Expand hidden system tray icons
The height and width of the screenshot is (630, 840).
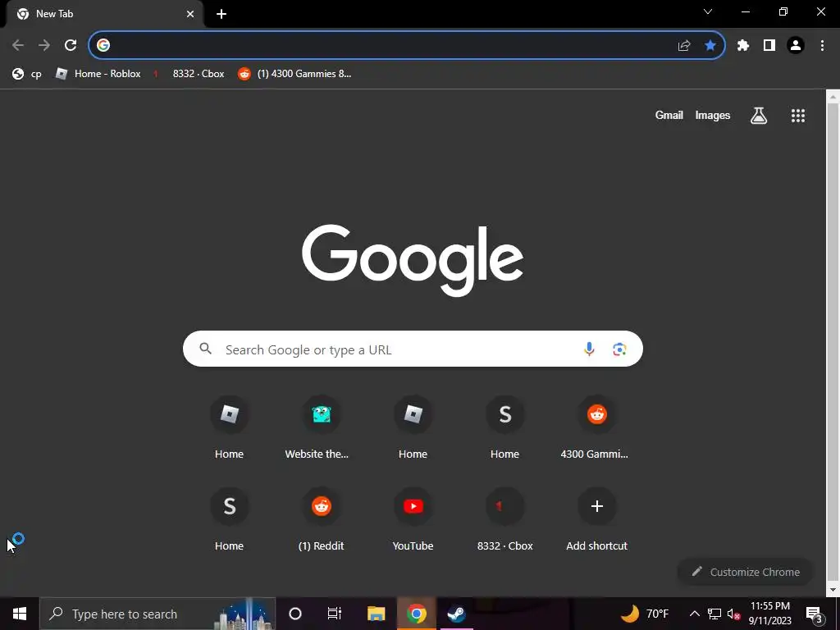pos(694,614)
